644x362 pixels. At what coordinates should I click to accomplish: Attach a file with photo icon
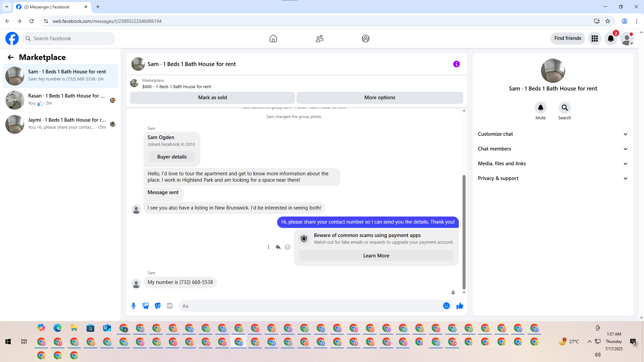(146, 306)
